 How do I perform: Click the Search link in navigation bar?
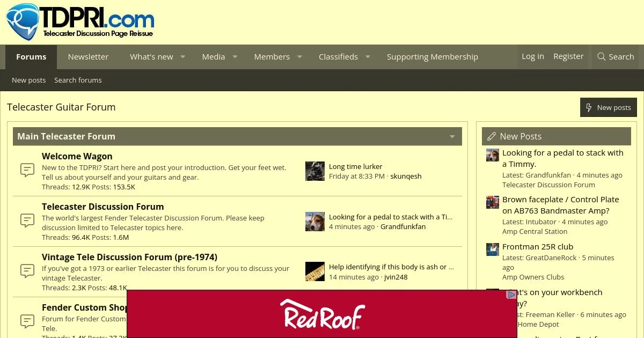[616, 57]
